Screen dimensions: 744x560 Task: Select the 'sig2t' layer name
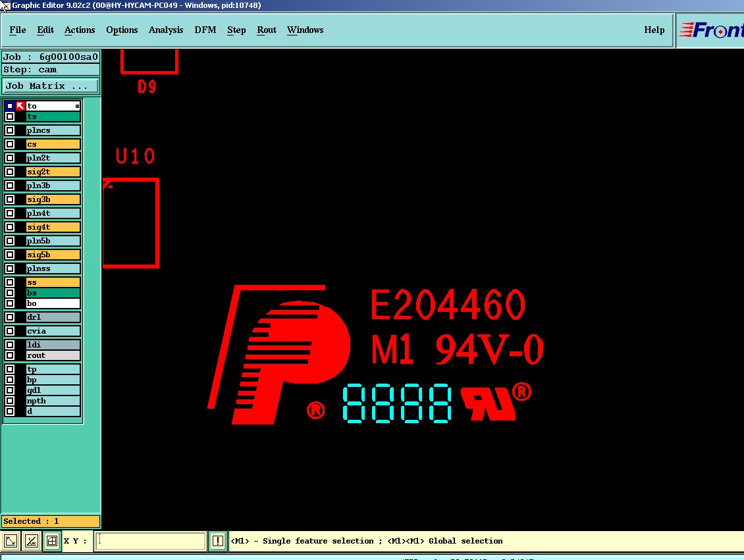[53, 171]
